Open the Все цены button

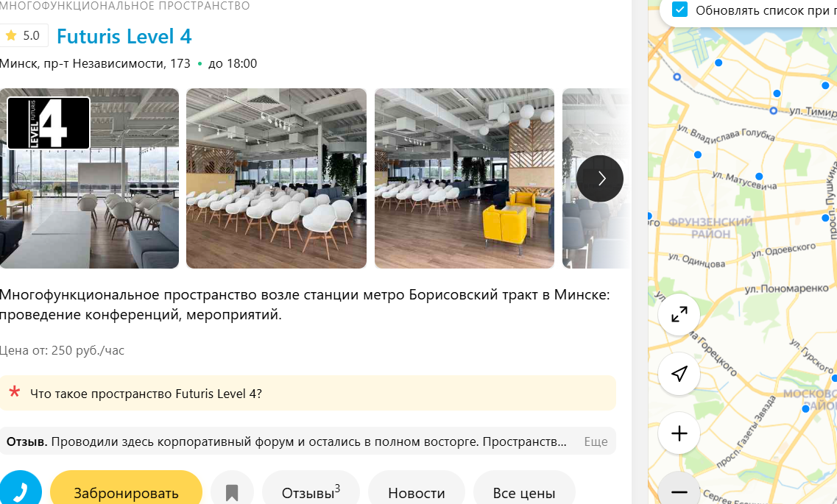[523, 491]
